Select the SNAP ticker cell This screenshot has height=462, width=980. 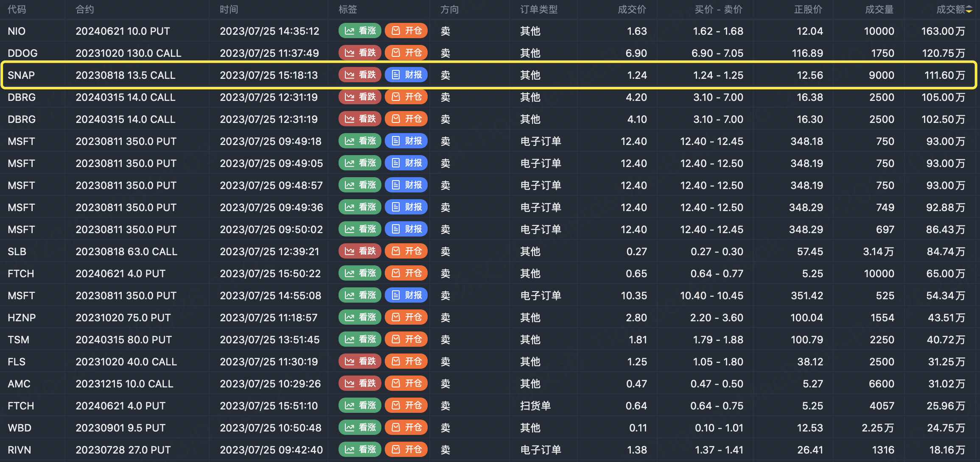pos(21,75)
